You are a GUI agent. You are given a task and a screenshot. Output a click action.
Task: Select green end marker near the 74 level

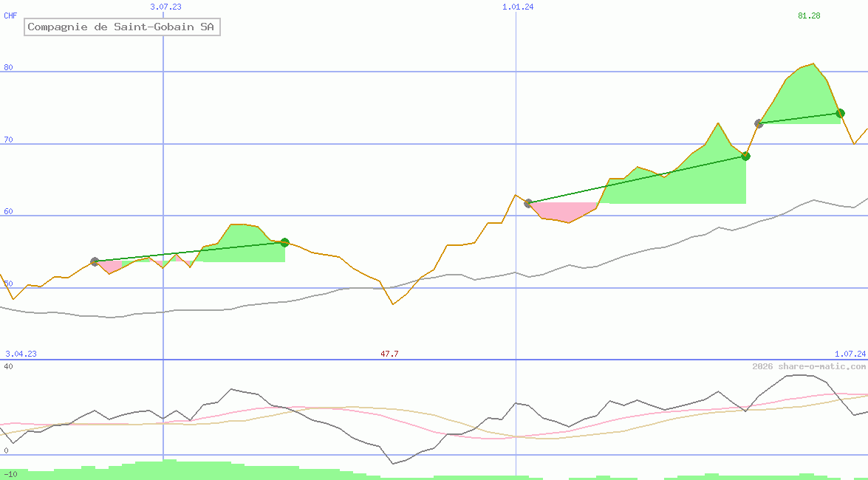tap(840, 113)
